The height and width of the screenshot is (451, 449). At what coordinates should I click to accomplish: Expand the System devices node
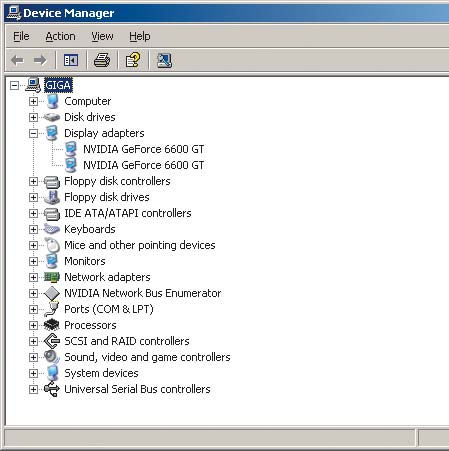(33, 374)
